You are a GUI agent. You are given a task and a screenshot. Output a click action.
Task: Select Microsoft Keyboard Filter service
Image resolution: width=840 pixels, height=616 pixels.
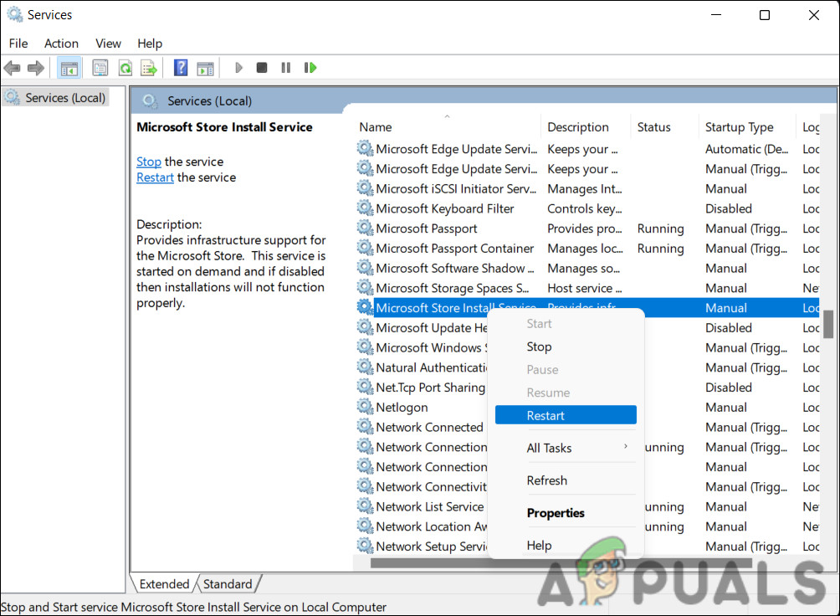click(444, 208)
